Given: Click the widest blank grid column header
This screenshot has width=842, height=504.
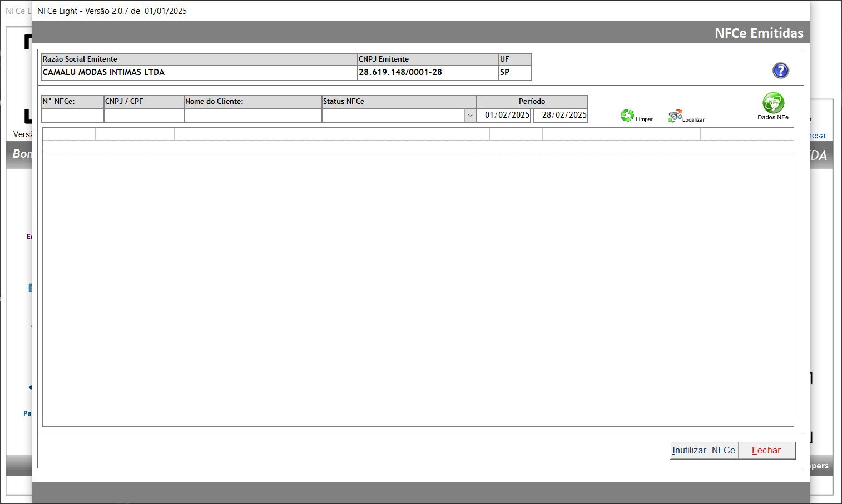Looking at the screenshot, I should click(331, 134).
